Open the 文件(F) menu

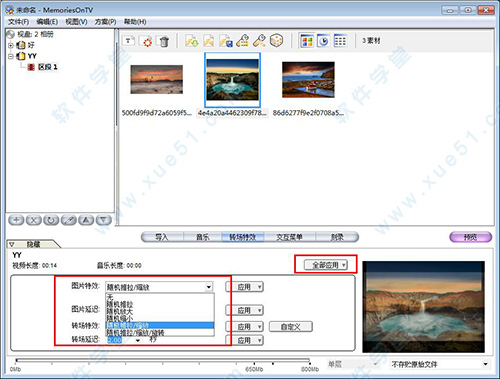pos(18,22)
